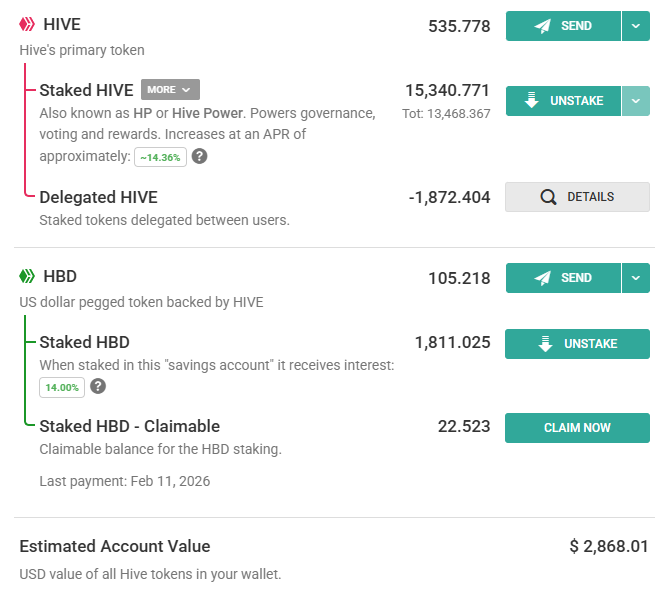
Task: Click the paper plane icon on HBD Send
Action: pyautogui.click(x=543, y=278)
